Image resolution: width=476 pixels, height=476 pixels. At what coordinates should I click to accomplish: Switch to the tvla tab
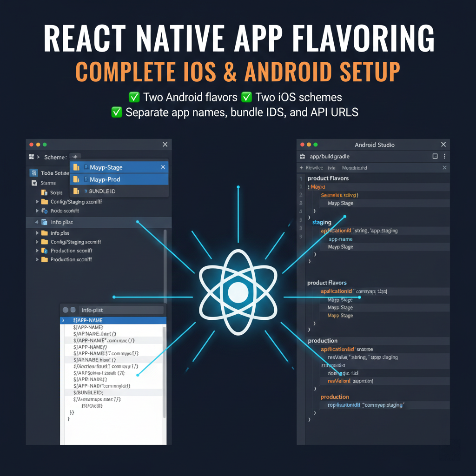tap(331, 167)
